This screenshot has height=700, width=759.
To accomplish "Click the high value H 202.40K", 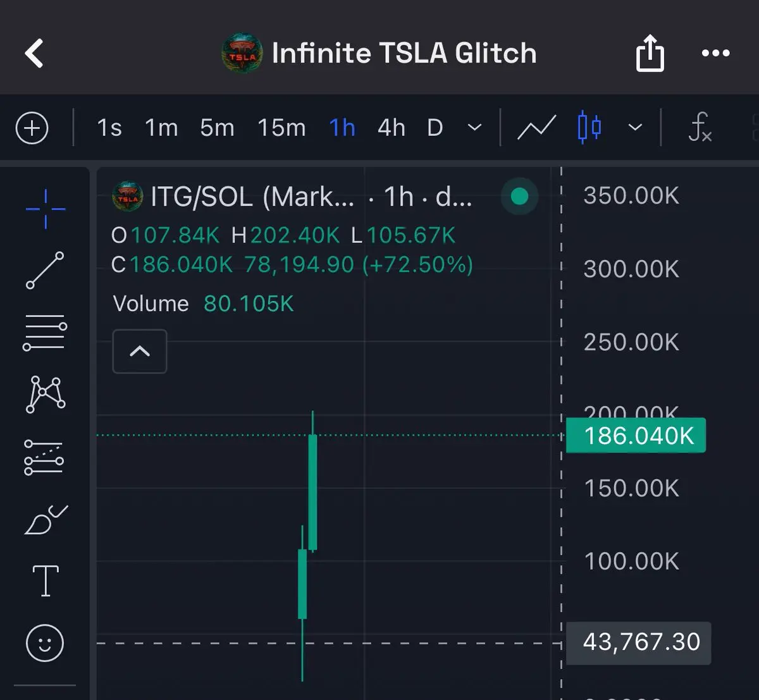I will tap(285, 235).
